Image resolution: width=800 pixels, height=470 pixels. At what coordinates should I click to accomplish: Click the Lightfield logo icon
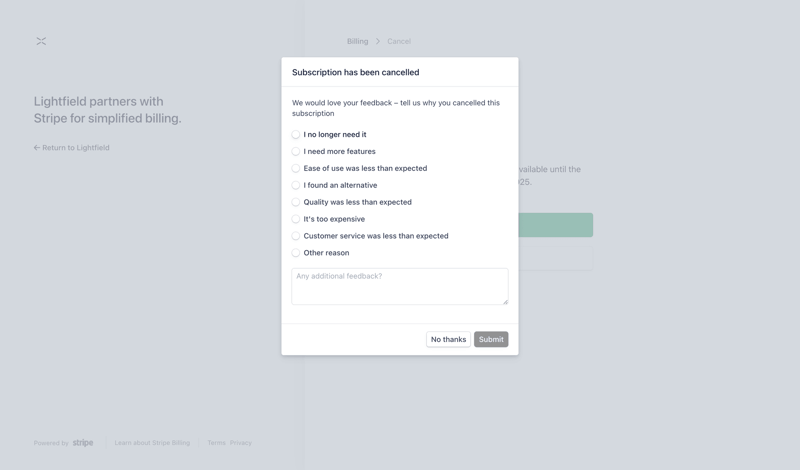pos(41,41)
